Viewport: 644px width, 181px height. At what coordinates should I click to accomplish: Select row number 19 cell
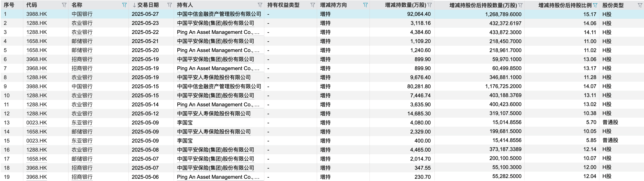(7, 177)
